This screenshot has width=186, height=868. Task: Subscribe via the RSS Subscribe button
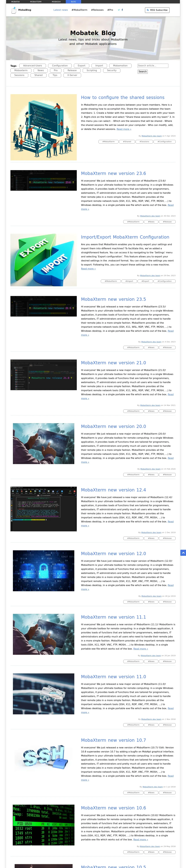[157, 10]
